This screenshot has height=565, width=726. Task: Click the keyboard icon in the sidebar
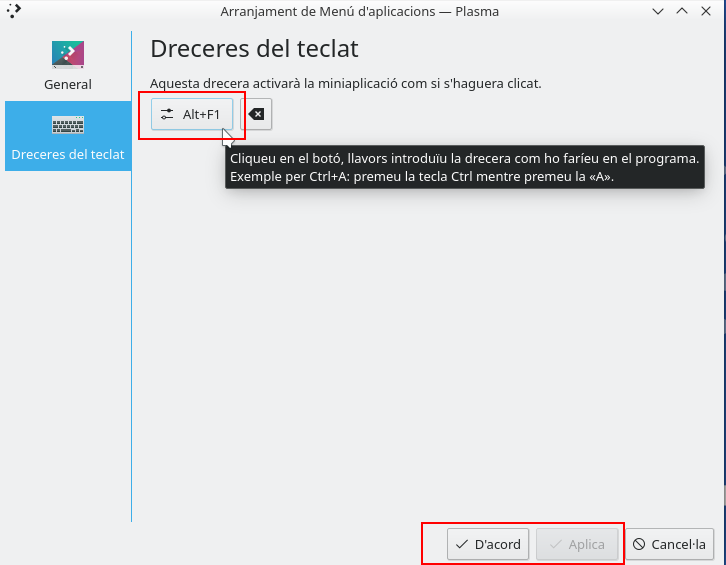68,125
